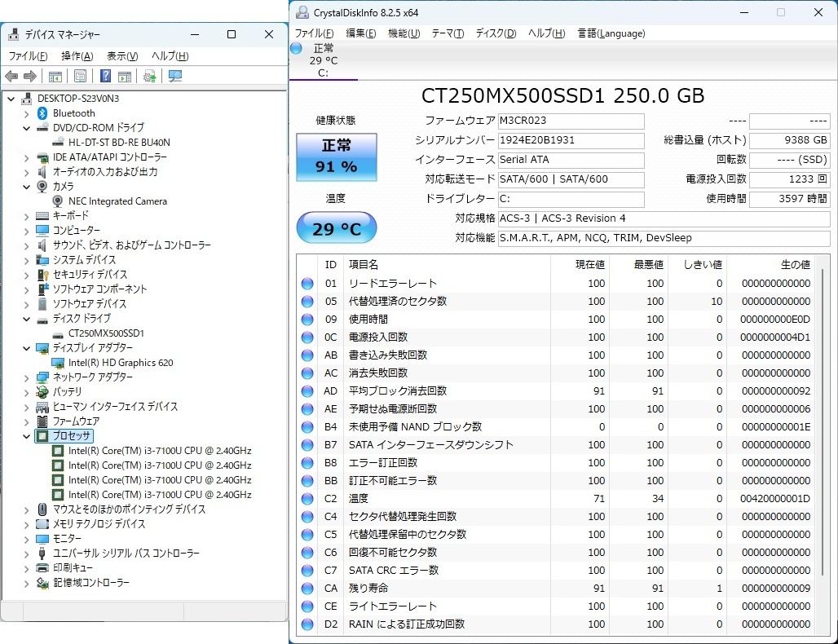Click the セキュリティ デバイス icon
Image resolution: width=838 pixels, height=644 pixels.
tap(42, 275)
